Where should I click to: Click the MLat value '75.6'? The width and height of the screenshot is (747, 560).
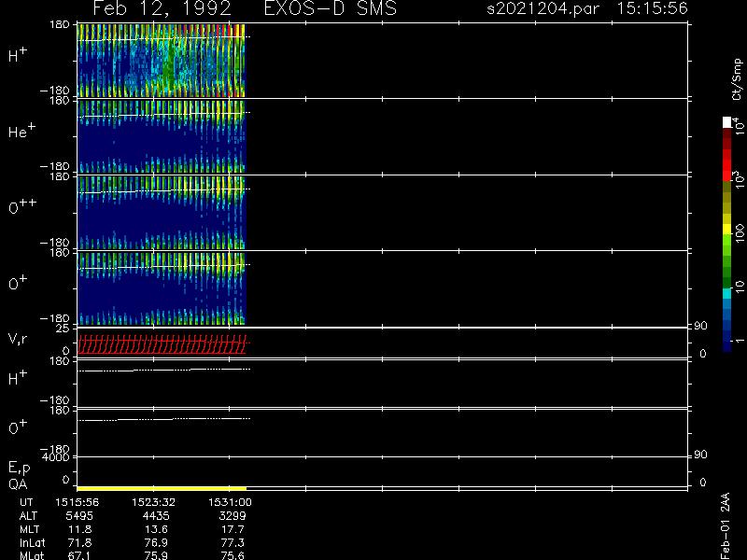point(233,555)
